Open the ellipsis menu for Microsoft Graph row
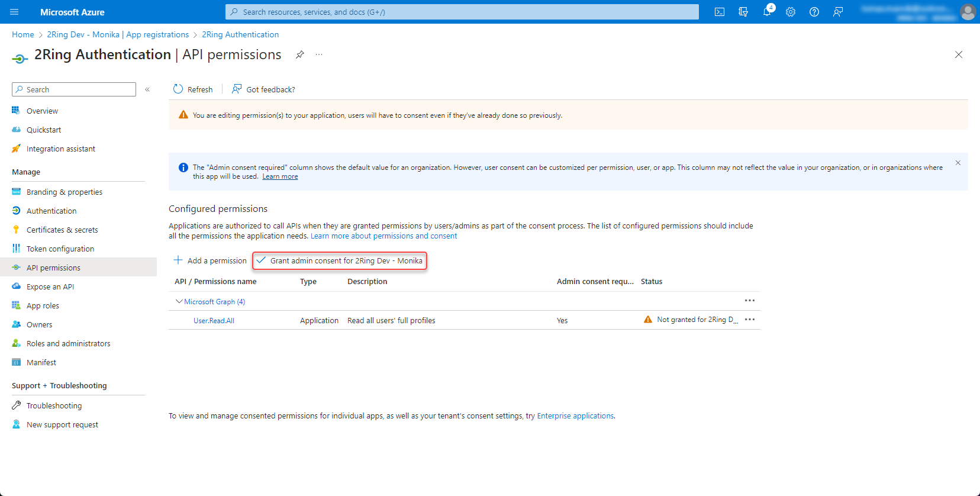This screenshot has height=496, width=980. (750, 301)
